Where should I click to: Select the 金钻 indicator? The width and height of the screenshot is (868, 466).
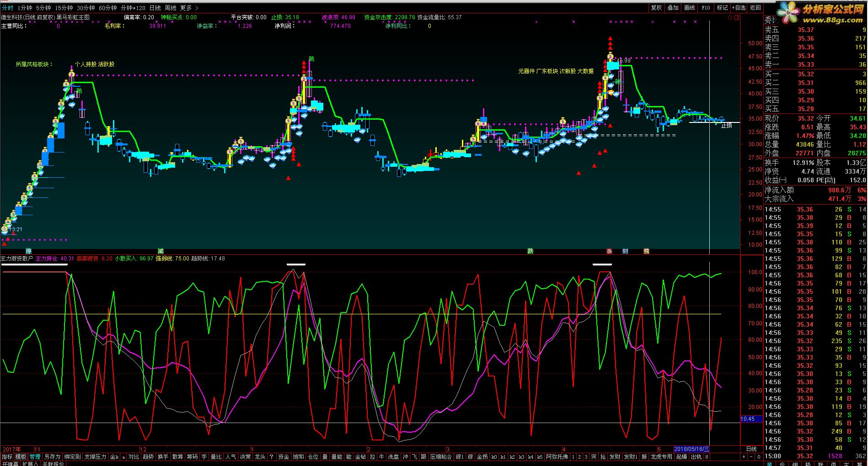360,457
